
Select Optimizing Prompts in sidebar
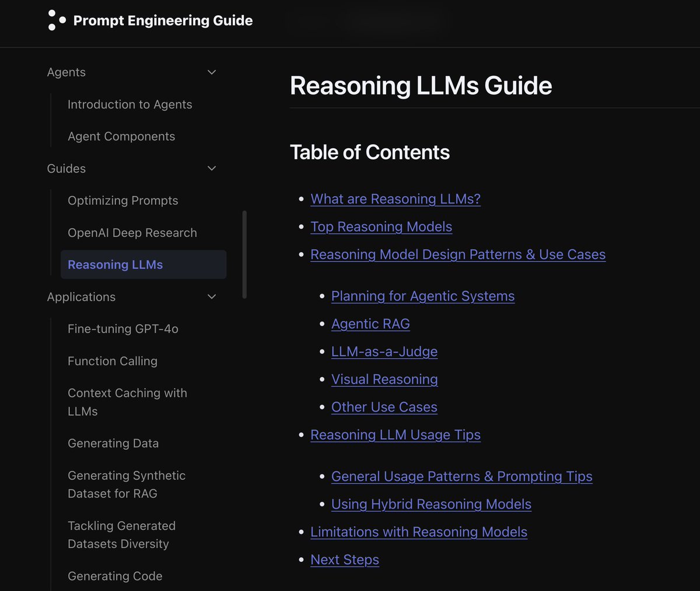123,201
